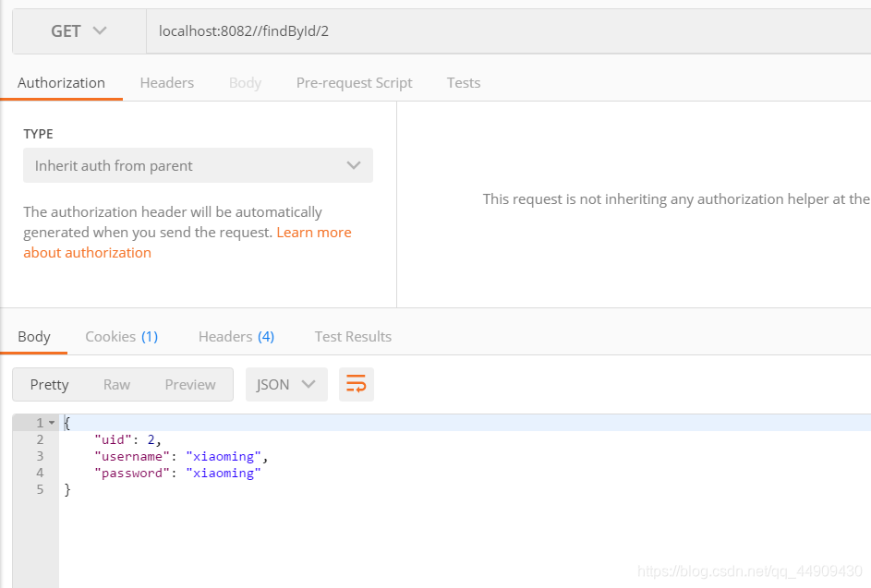This screenshot has height=588, width=871.
Task: Click the TYPE label
Action: click(38, 134)
